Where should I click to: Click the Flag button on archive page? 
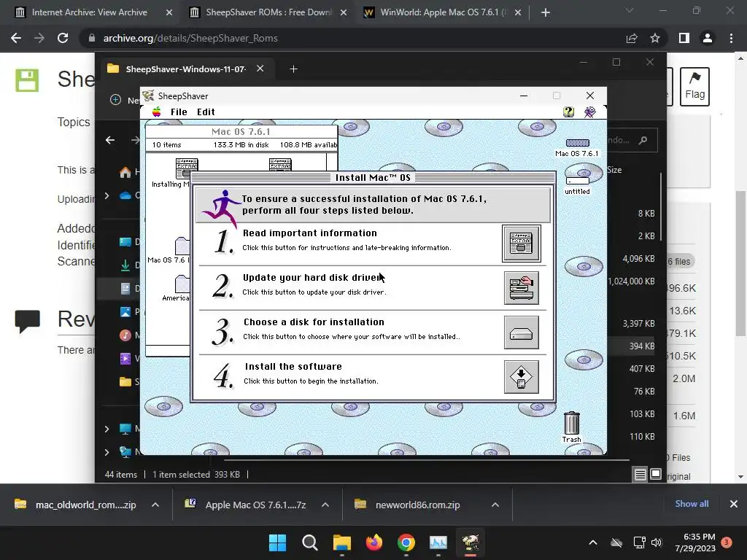click(694, 87)
